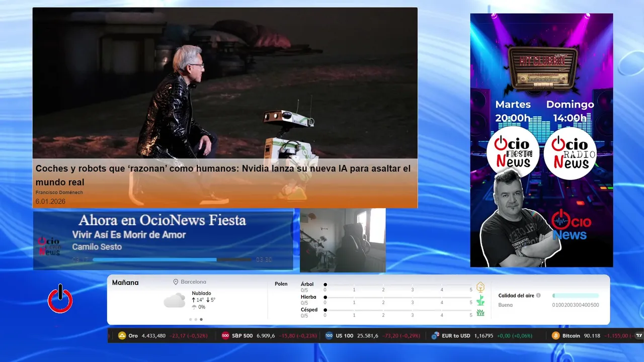Click Ahora en OcioNews Fiesta heading
This screenshot has width=644, height=362.
162,220
